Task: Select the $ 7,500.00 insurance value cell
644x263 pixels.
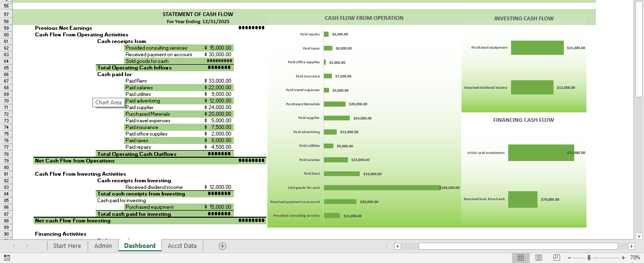Action: [x=217, y=127]
